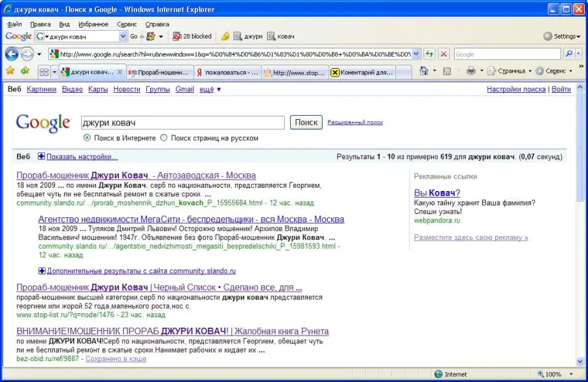
Task: Open the Вид menu
Action: [x=64, y=24]
